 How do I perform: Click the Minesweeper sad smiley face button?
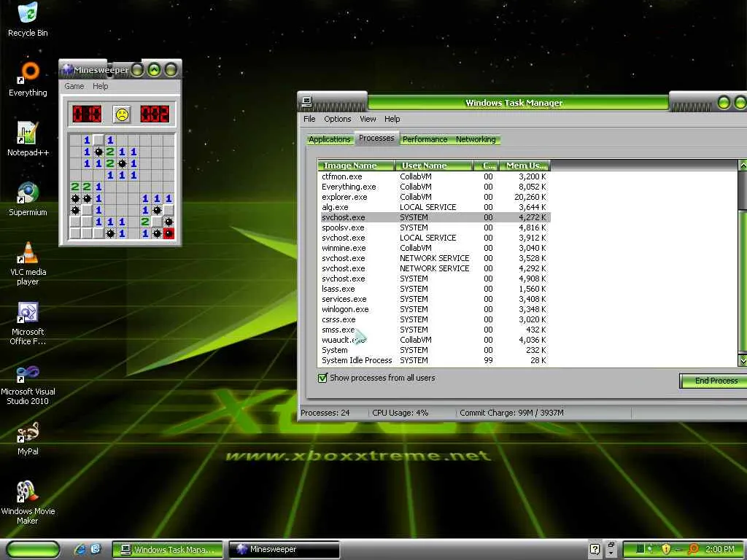(122, 114)
